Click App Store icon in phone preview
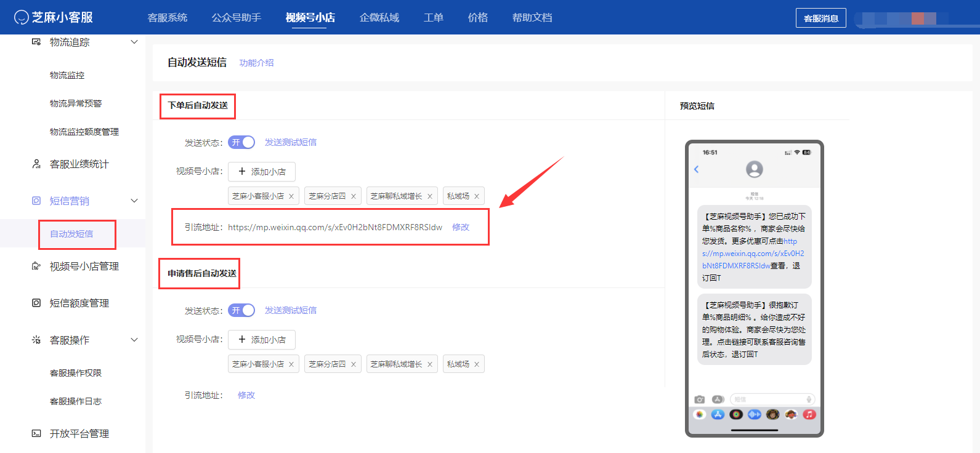This screenshot has width=980, height=453. [718, 414]
